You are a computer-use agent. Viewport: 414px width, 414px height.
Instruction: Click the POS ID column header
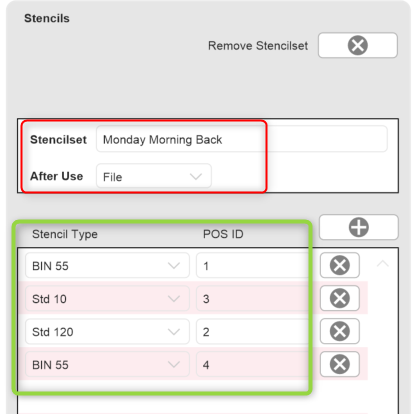(x=223, y=234)
